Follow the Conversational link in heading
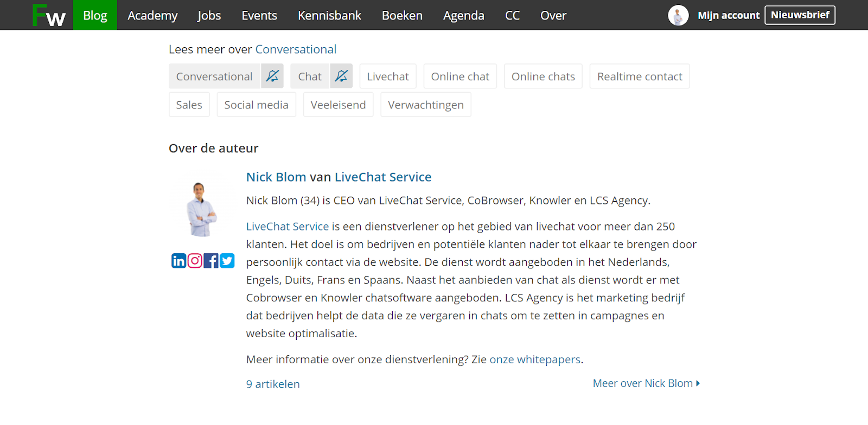 point(296,49)
